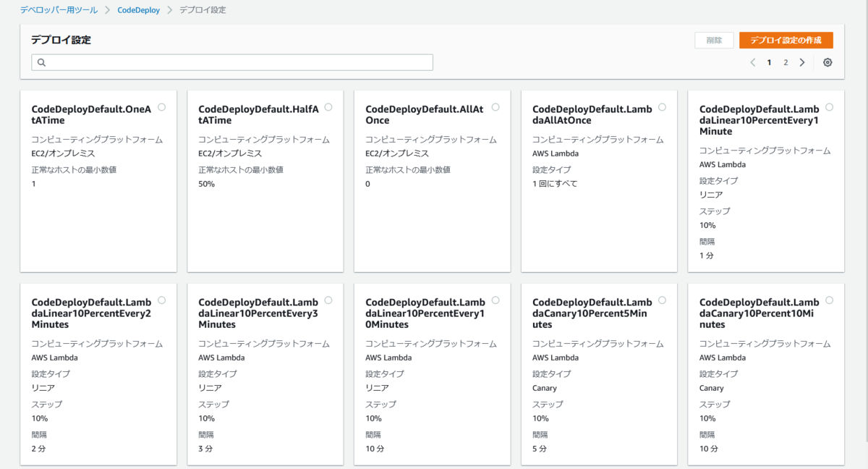Click the 削除 button

click(x=715, y=41)
